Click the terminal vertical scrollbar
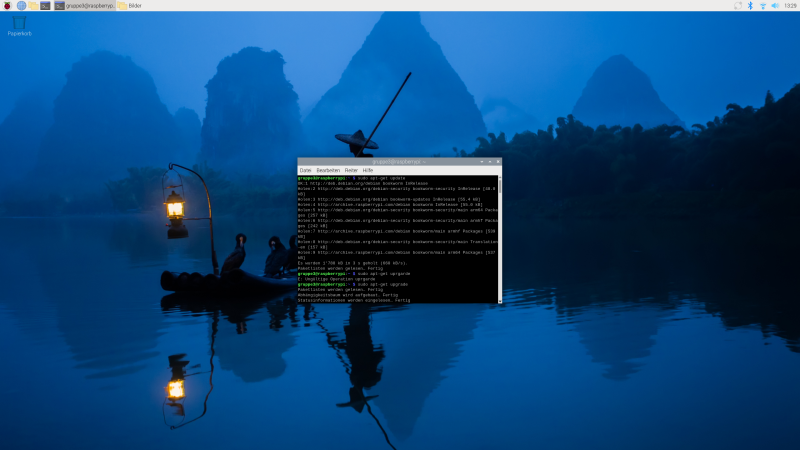The height and width of the screenshot is (450, 800). (499, 238)
